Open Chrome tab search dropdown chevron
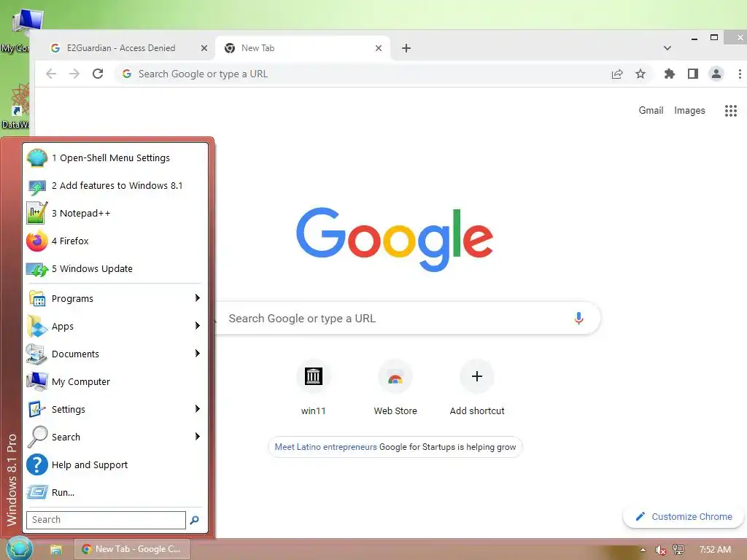 pos(667,48)
